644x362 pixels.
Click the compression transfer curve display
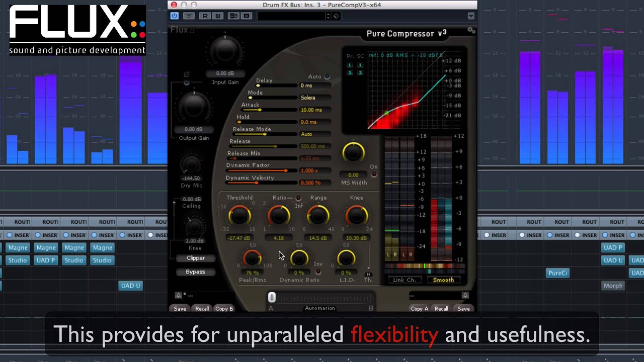406,92
